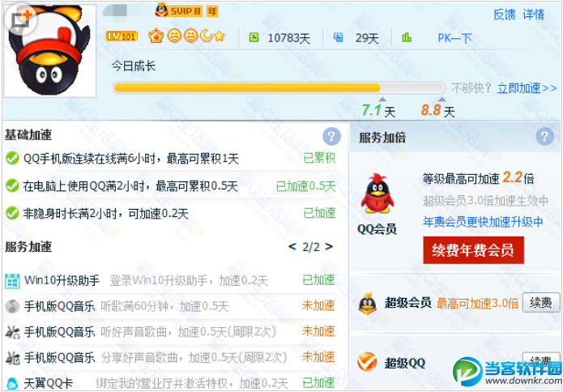Click the moon level icon
Screen dimensions: 563x392
(207, 36)
